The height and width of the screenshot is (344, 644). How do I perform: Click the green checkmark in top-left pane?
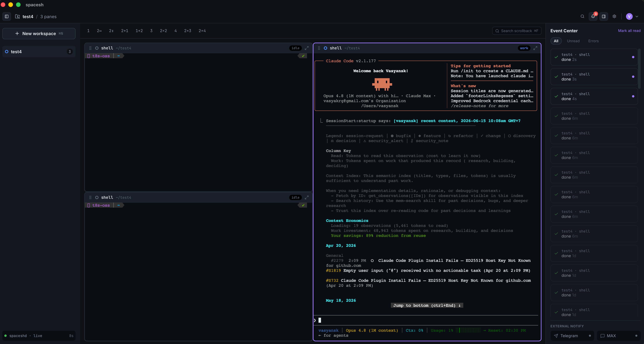click(x=303, y=56)
